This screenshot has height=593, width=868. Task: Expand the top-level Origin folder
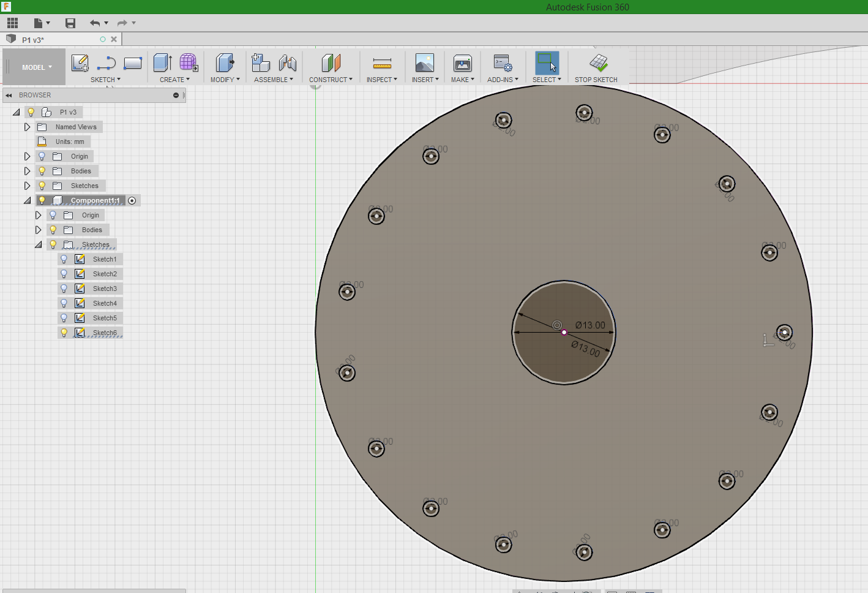[x=27, y=156]
